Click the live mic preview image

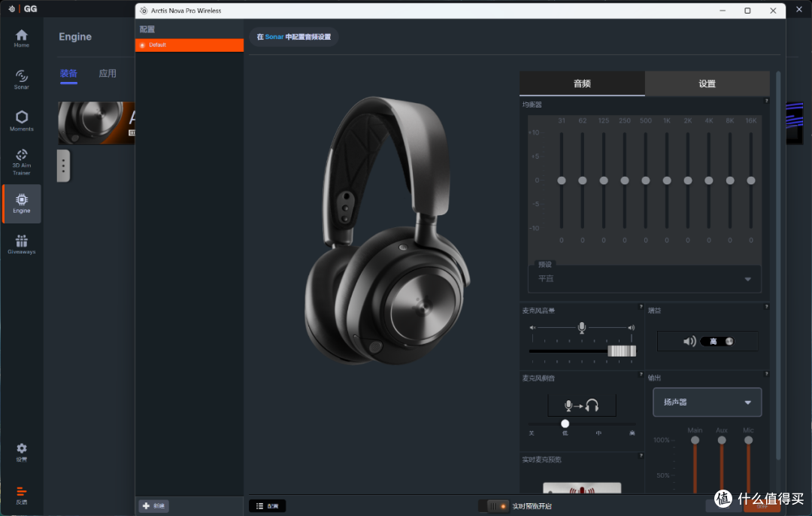[x=581, y=488]
